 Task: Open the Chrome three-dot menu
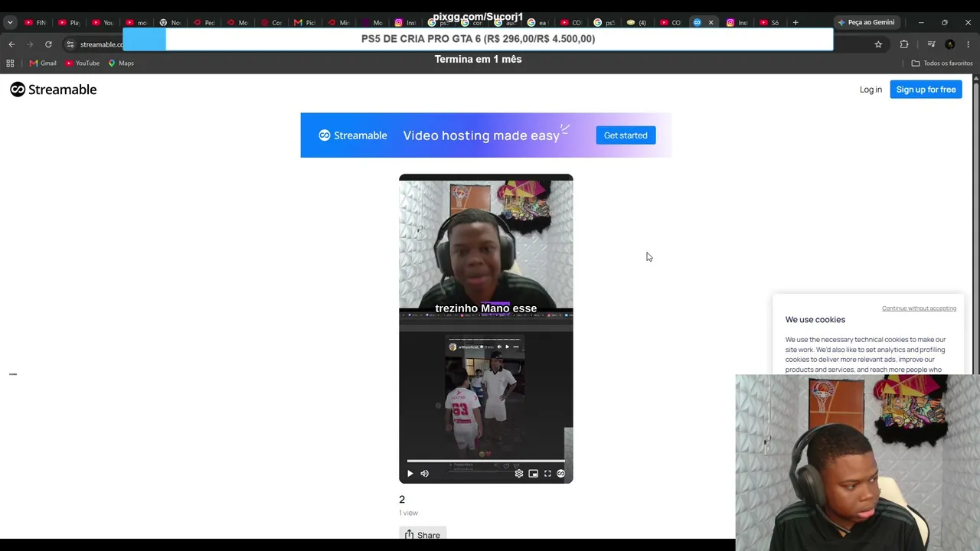pyautogui.click(x=969, y=44)
